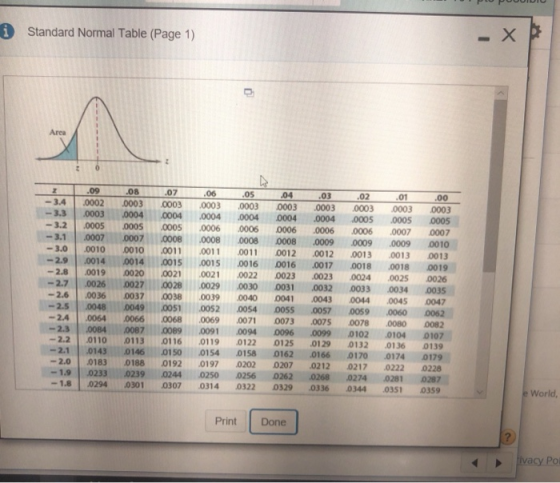Click value .0162 in row -2.1
This screenshot has height=483, width=560.
tap(283, 354)
